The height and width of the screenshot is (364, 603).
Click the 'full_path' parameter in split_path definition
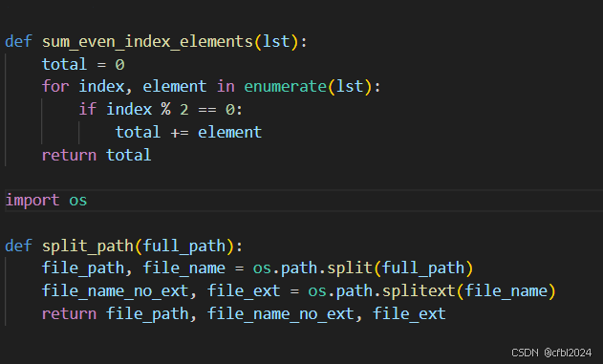pos(184,246)
